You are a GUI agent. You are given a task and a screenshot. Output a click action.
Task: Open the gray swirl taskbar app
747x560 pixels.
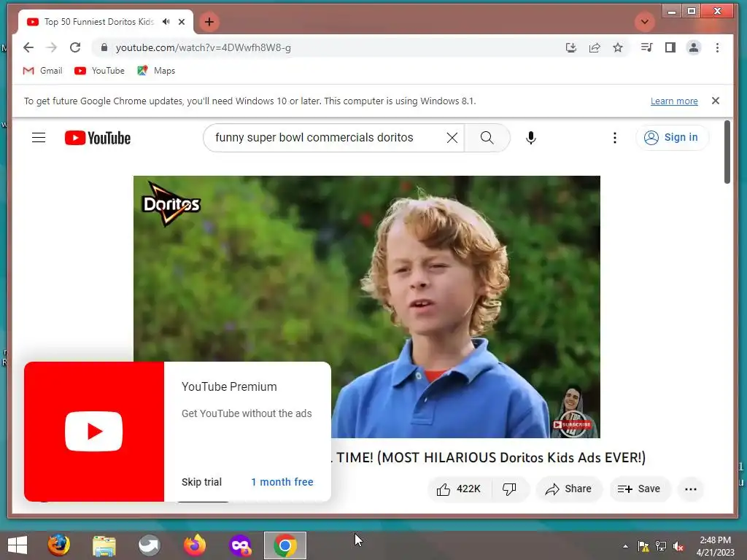coord(149,545)
